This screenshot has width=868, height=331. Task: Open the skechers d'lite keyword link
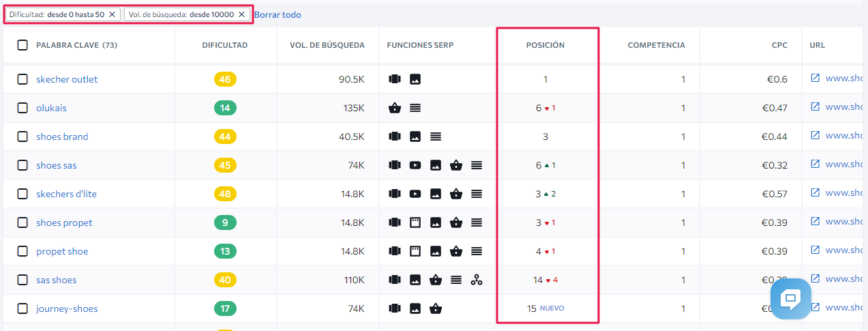[x=66, y=194]
